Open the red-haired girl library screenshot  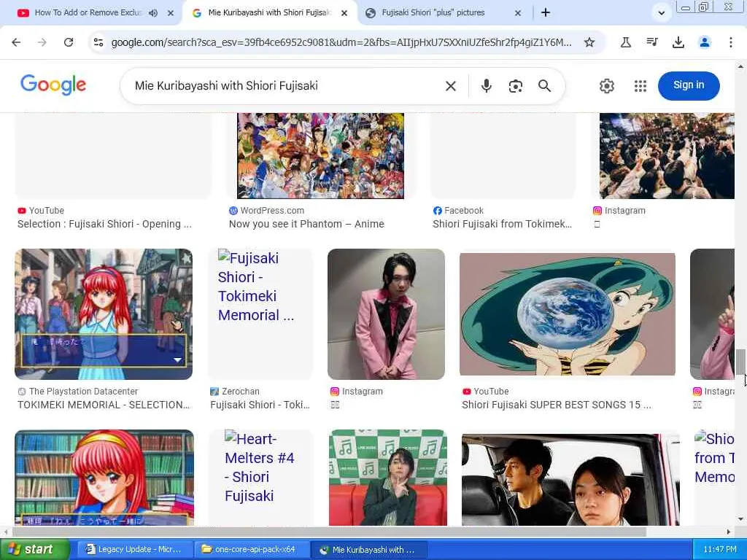[104, 478]
